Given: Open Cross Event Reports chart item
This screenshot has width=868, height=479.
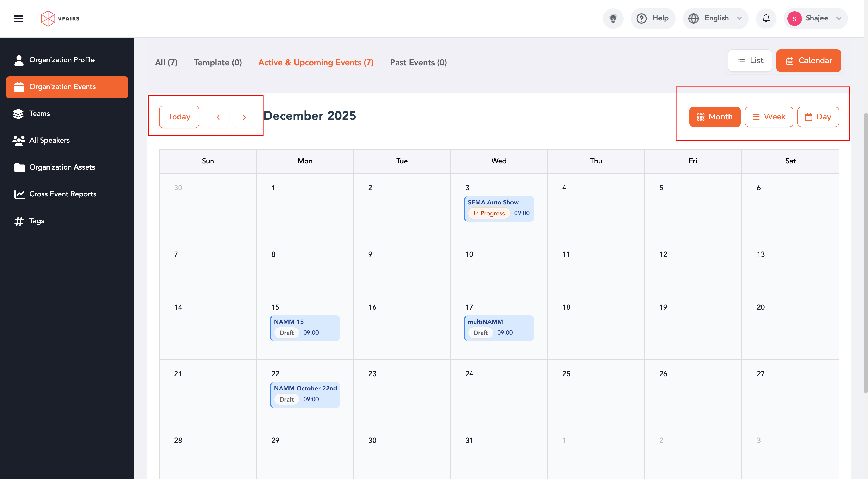Looking at the screenshot, I should pyautogui.click(x=62, y=194).
